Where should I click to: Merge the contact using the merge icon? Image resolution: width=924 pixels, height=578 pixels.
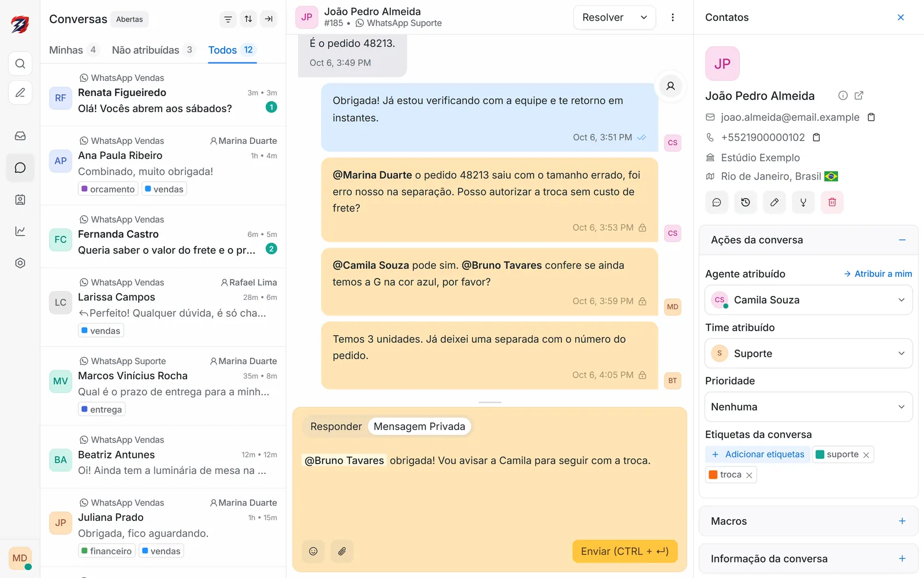803,202
